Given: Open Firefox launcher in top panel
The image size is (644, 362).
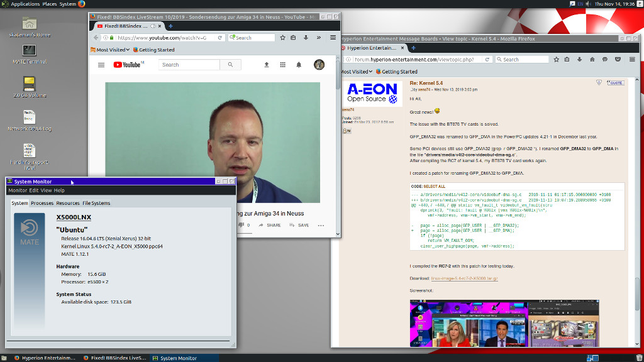Looking at the screenshot, I should click(x=81, y=4).
